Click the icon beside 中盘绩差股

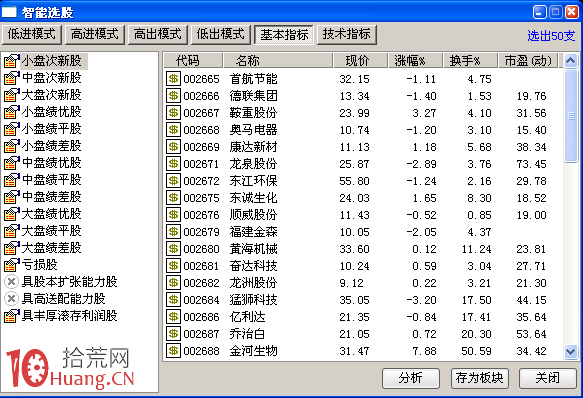pyautogui.click(x=12, y=197)
